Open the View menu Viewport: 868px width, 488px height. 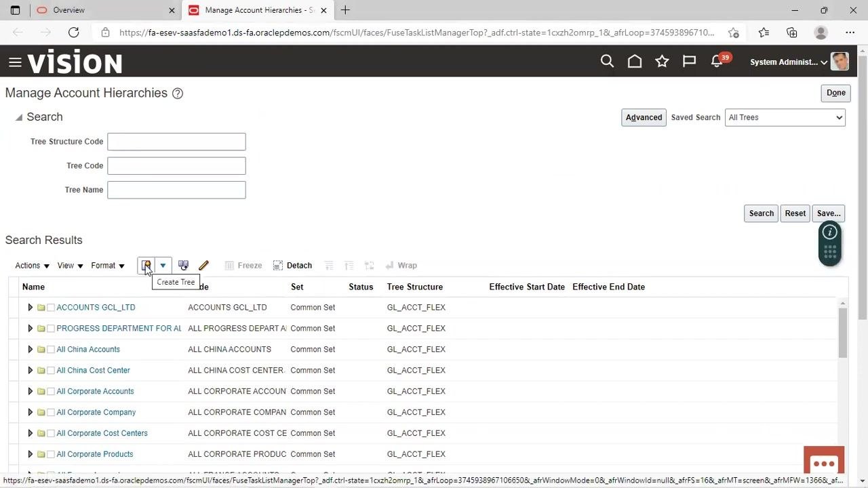[x=70, y=266]
